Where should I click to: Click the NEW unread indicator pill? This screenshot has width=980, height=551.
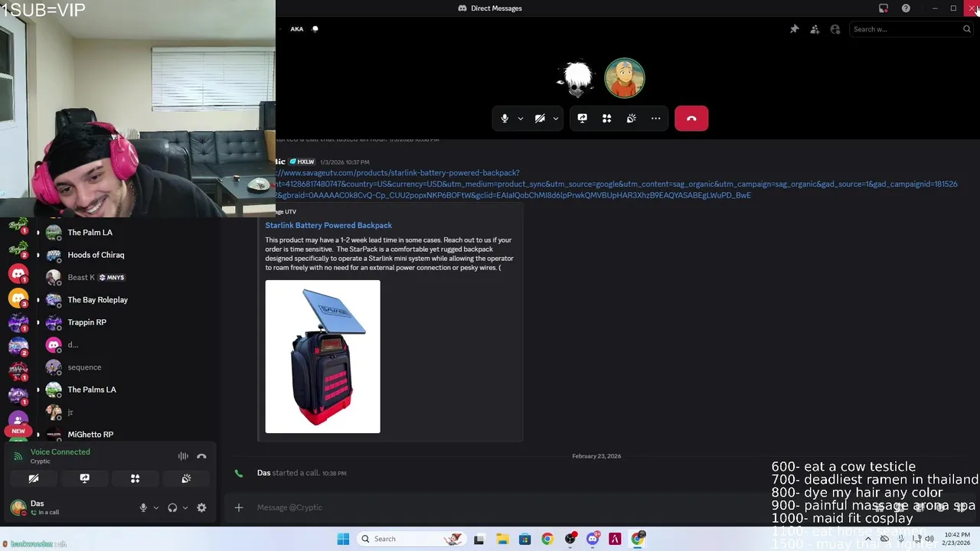[x=18, y=431]
